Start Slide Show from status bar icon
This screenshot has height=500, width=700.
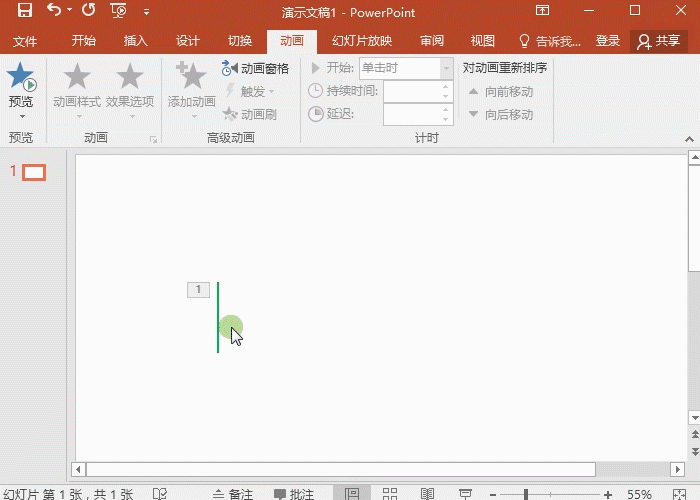[465, 493]
